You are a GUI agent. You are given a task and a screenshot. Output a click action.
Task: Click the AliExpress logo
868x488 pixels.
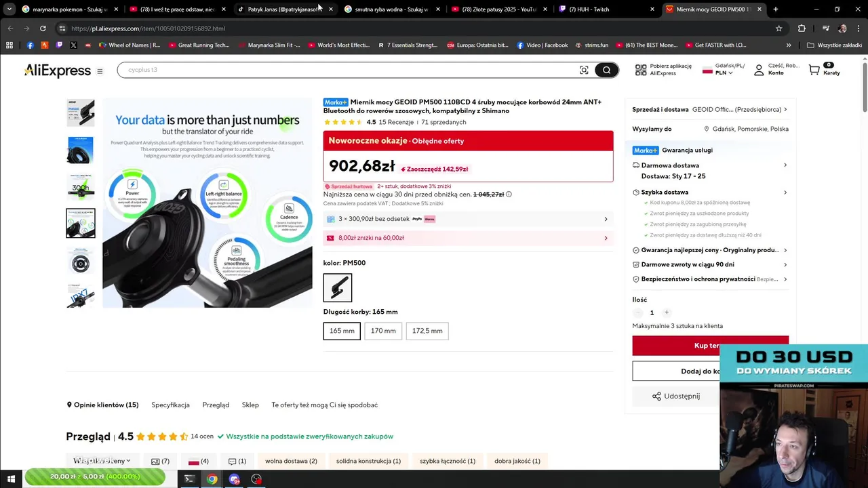coord(58,70)
